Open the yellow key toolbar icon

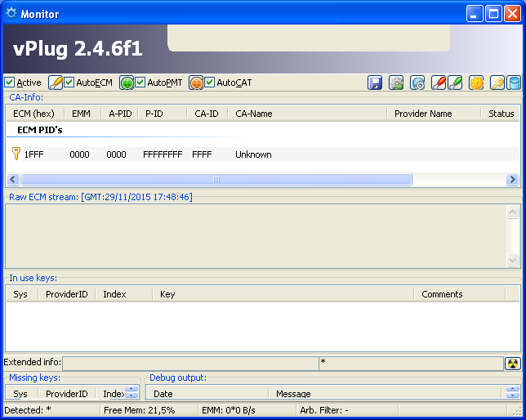click(497, 83)
